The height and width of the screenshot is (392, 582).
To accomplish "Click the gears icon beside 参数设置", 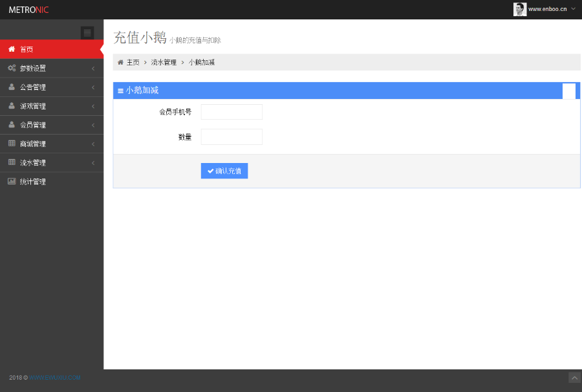I will pyautogui.click(x=12, y=68).
